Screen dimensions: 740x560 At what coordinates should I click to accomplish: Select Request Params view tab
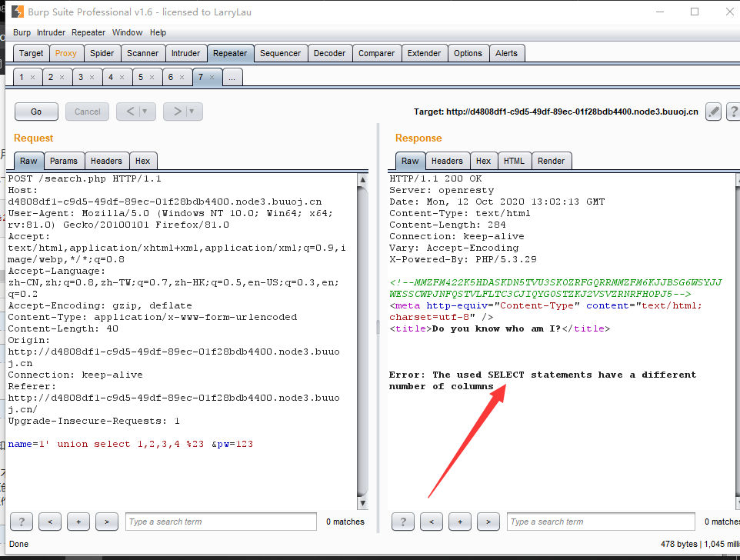coord(64,161)
